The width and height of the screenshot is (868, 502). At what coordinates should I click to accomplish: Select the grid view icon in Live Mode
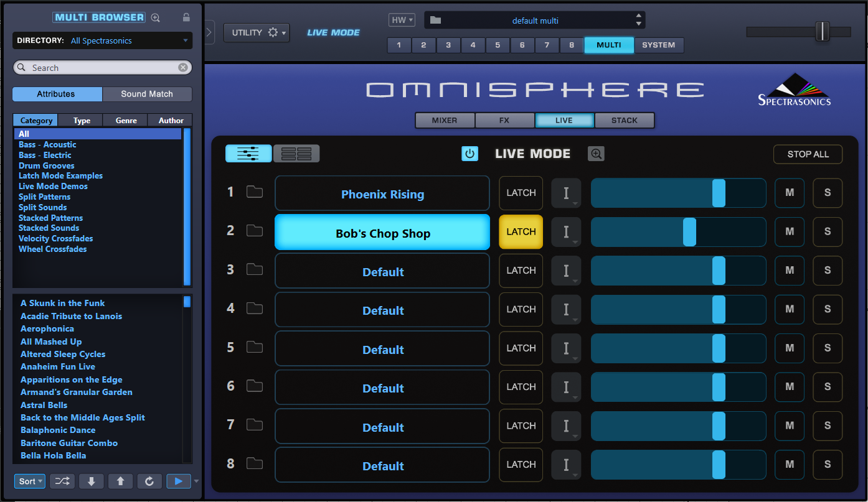(x=296, y=154)
